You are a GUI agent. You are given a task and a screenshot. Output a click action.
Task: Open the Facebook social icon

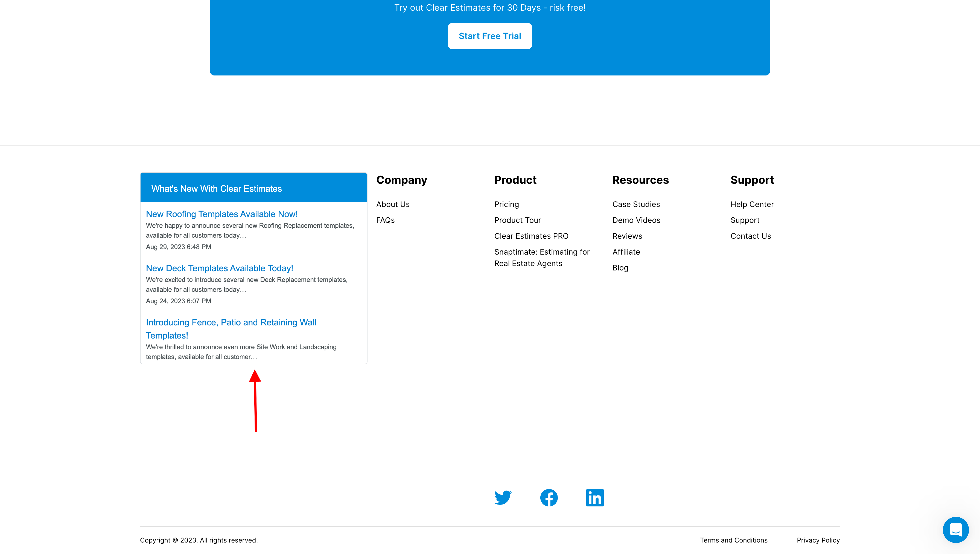point(549,498)
